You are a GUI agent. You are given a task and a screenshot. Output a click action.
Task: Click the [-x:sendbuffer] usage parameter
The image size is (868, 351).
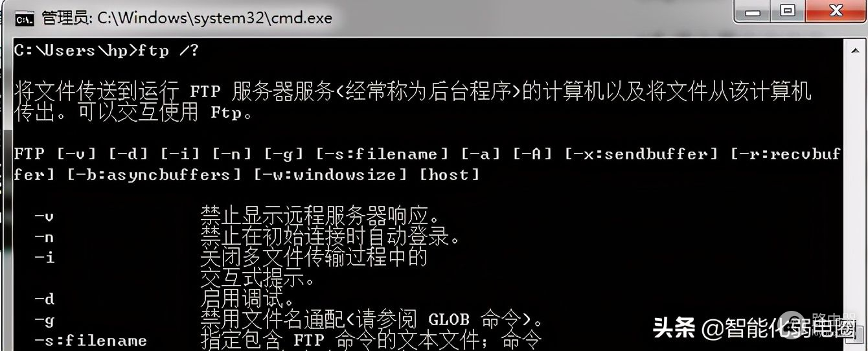(641, 154)
